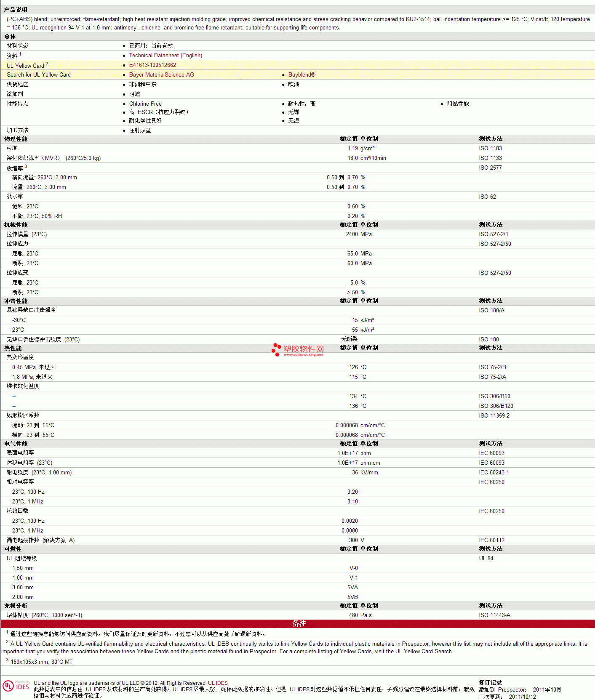Image resolution: width=595 pixels, height=700 pixels.
Task: Click the red 备注 notes banner
Action: (297, 623)
